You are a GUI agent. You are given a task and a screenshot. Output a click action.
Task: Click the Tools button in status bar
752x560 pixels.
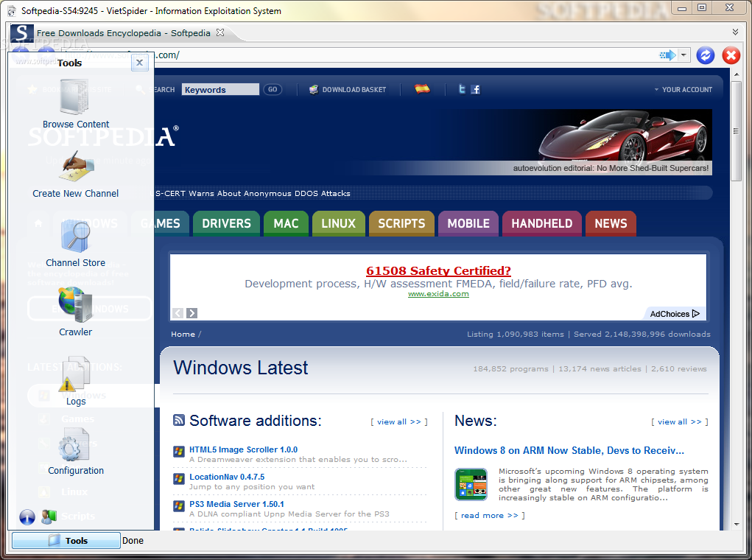[66, 540]
